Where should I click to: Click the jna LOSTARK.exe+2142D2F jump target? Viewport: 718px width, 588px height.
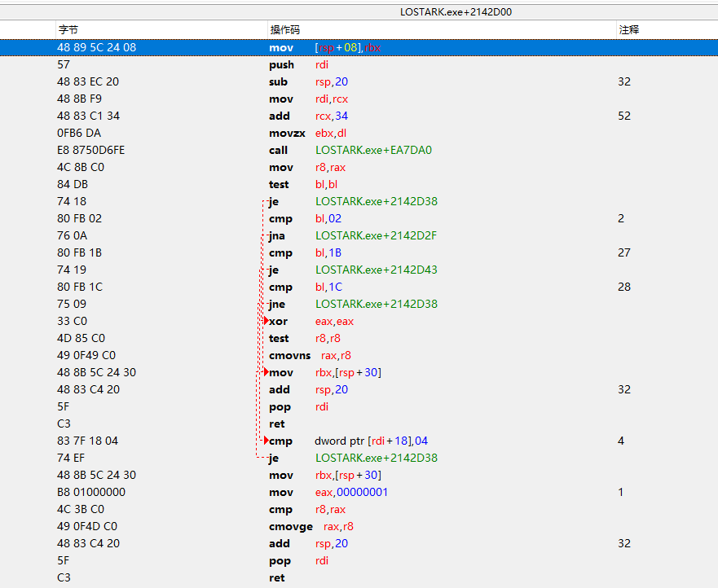[376, 235]
